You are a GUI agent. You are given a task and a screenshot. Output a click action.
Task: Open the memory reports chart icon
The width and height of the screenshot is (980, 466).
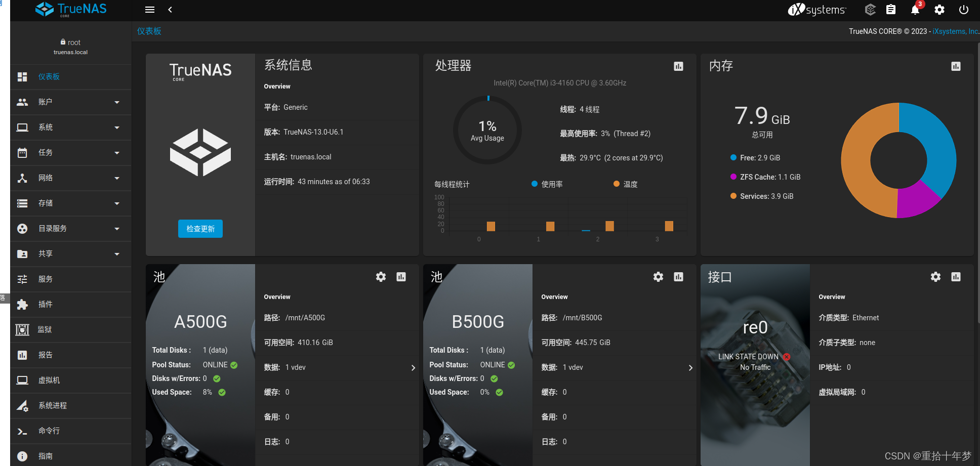coord(956,66)
